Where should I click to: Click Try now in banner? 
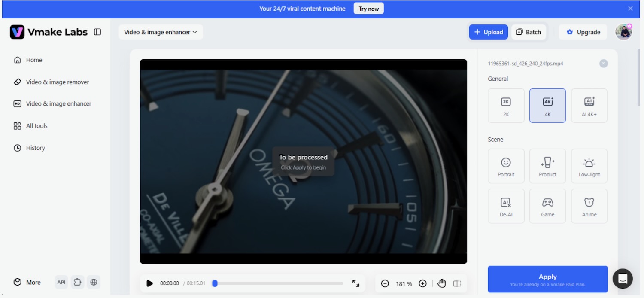[369, 9]
